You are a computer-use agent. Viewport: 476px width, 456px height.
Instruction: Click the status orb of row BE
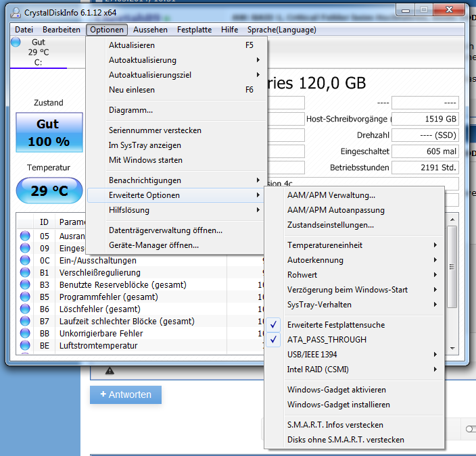pyautogui.click(x=25, y=345)
